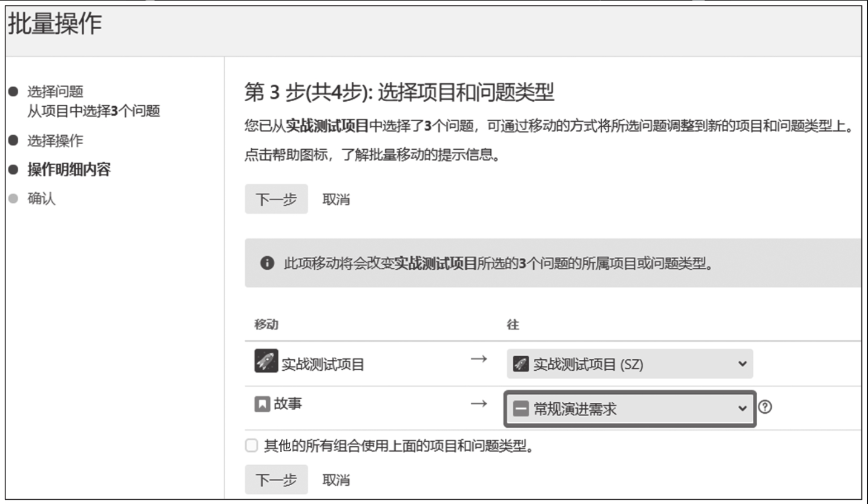Go to the 选择操作 step
The height and width of the screenshot is (504, 868).
point(55,141)
